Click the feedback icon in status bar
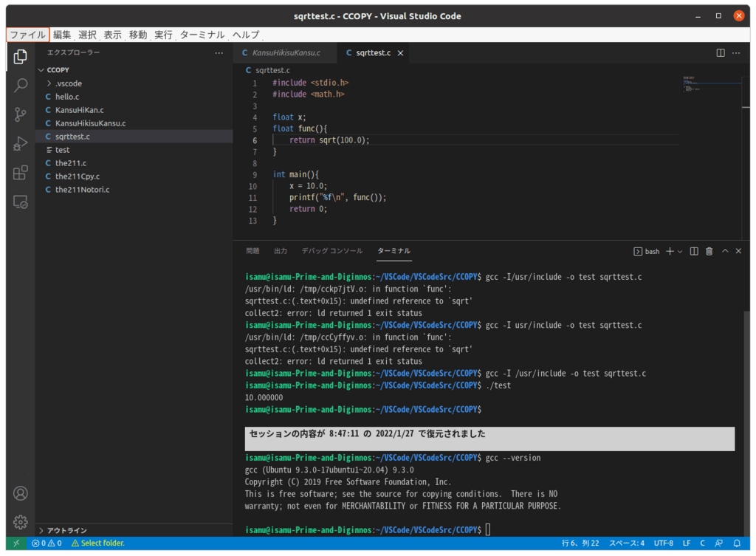This screenshot has height=556, width=756. (x=718, y=543)
